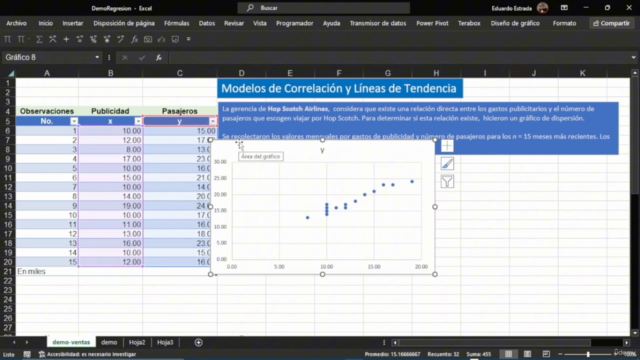Image resolution: width=640 pixels, height=360 pixels.
Task: Expand the quick toolbar customize arrow
Action: tap(189, 39)
